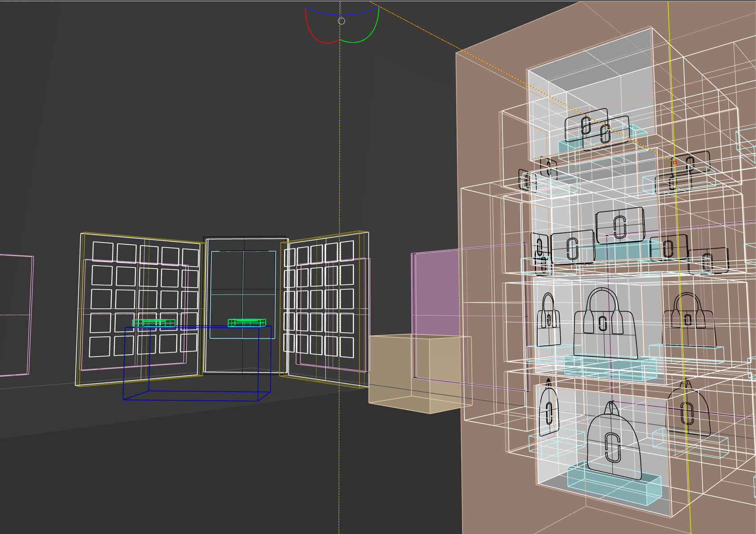The width and height of the screenshot is (756, 534).
Task: Select the pink outlined panel at far left
Action: (x=16, y=315)
